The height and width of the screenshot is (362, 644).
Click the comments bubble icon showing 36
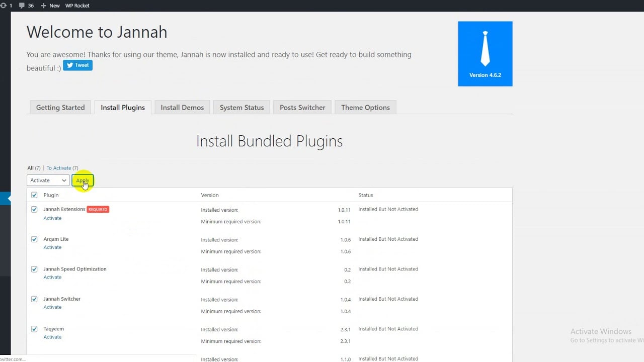point(22,6)
